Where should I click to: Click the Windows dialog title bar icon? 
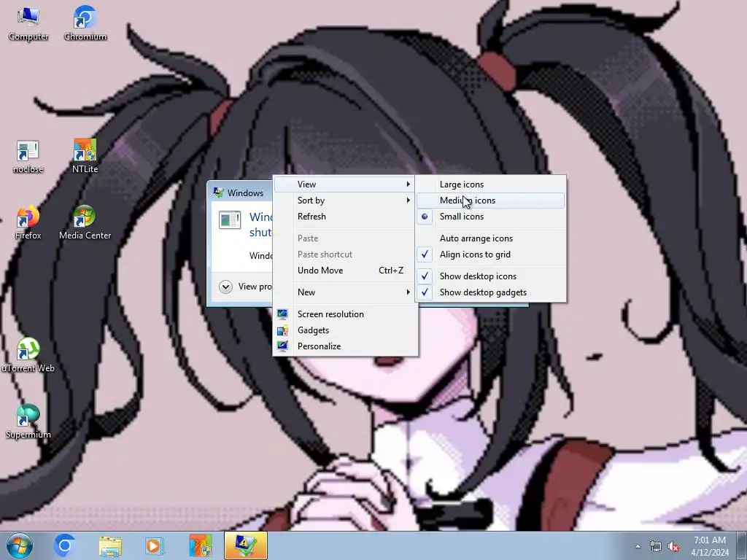coord(219,192)
